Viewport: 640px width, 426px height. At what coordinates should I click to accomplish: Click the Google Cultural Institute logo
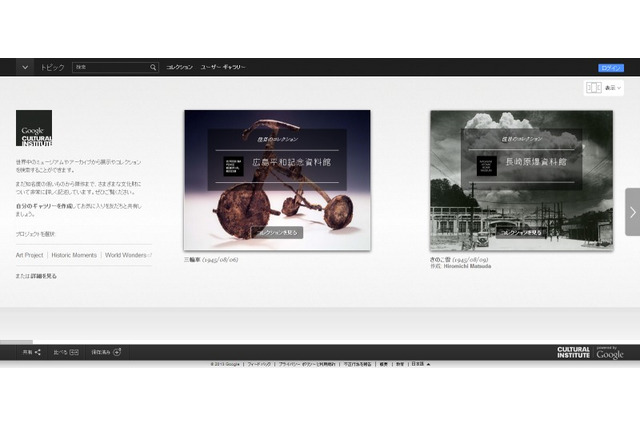(34, 128)
